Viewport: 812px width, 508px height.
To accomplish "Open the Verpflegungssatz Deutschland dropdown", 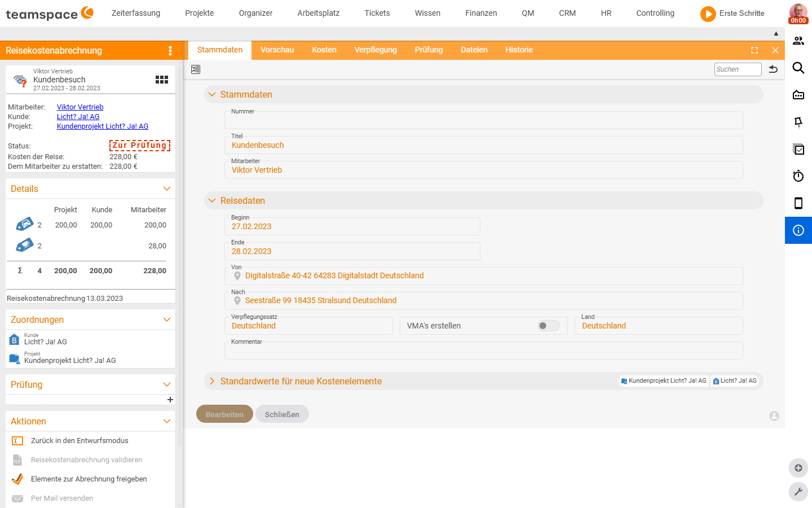I will pos(308,326).
